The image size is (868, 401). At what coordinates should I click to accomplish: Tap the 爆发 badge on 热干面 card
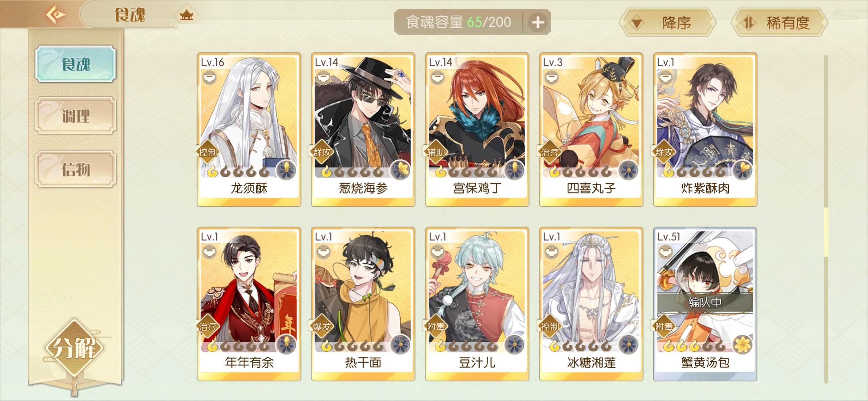click(322, 326)
